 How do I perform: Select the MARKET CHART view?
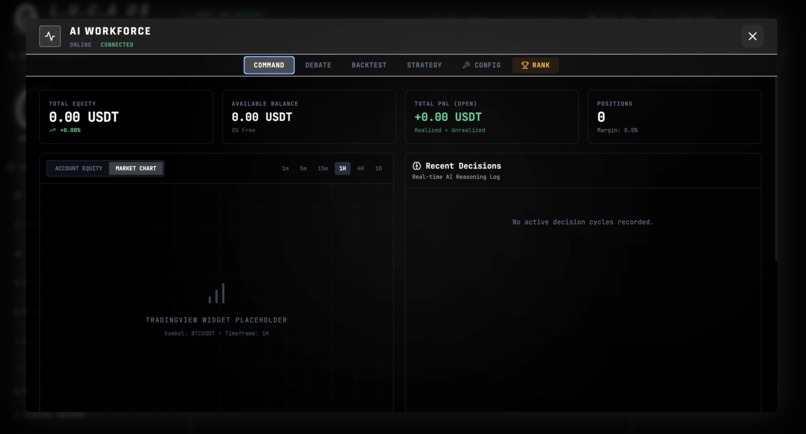[x=136, y=168]
